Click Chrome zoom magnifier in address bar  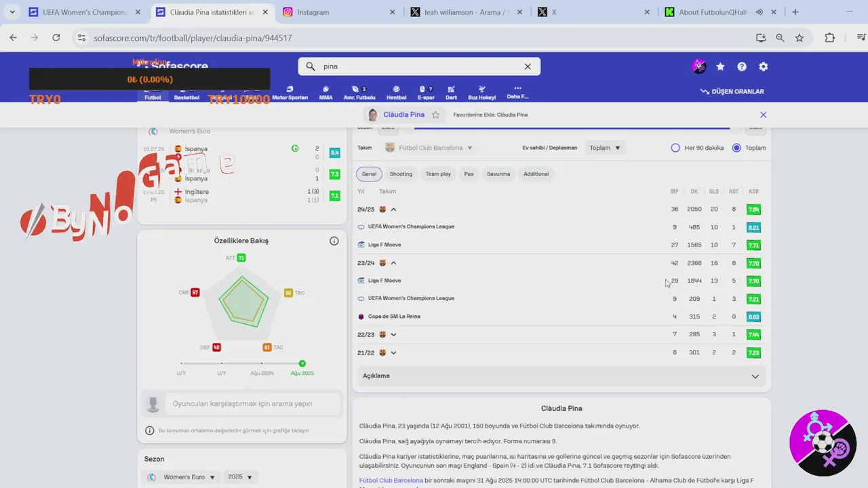pyautogui.click(x=780, y=38)
